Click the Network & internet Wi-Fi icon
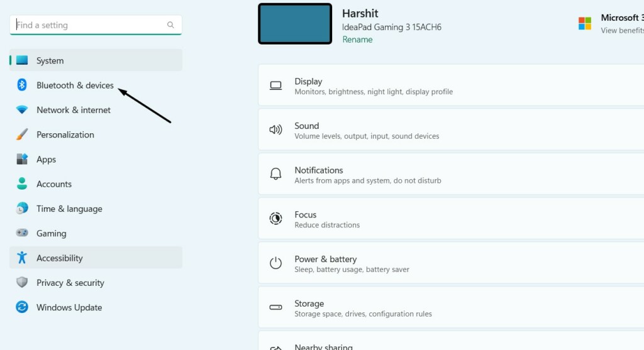The width and height of the screenshot is (644, 350). 22,110
